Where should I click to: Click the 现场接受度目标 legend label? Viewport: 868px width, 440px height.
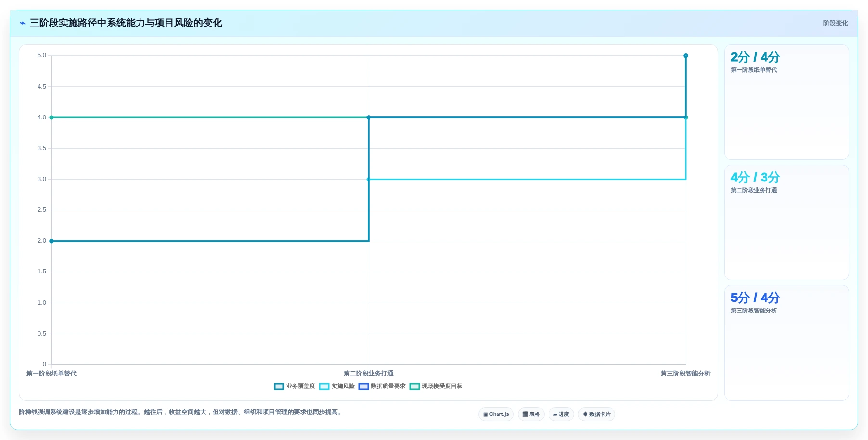point(442,387)
